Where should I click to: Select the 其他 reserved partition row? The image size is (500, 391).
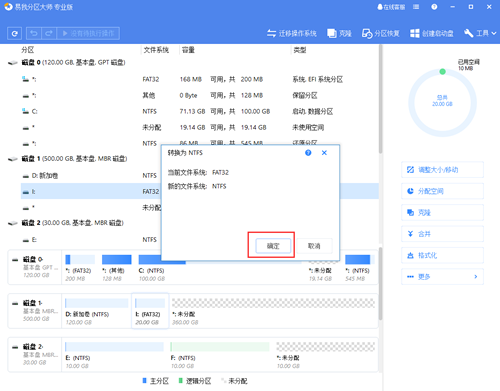pyautogui.click(x=199, y=95)
